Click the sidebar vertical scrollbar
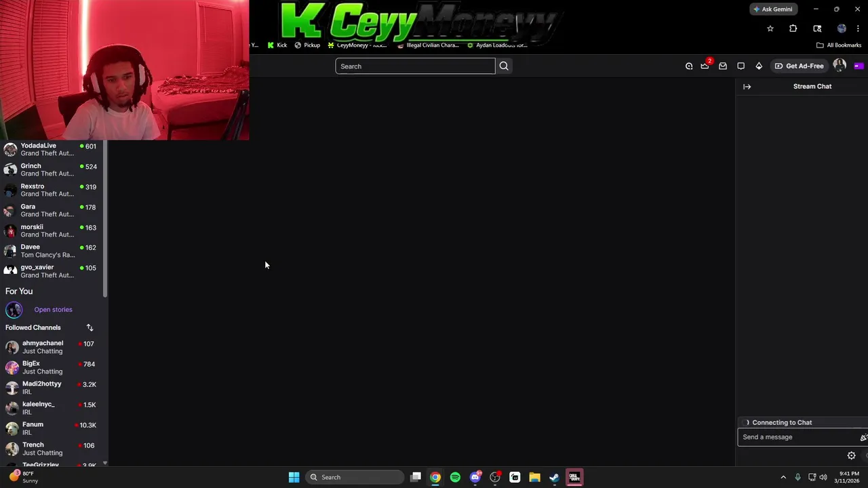The width and height of the screenshot is (868, 488). click(x=105, y=220)
